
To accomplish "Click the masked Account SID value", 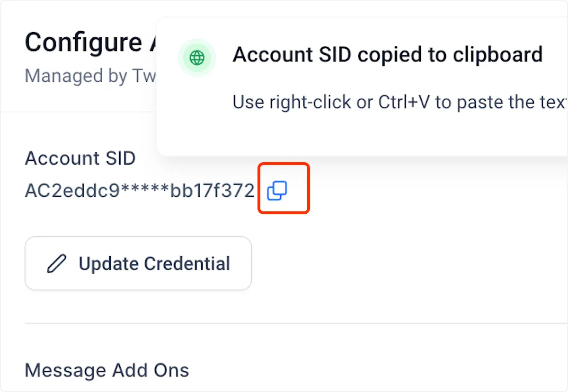I will click(140, 191).
